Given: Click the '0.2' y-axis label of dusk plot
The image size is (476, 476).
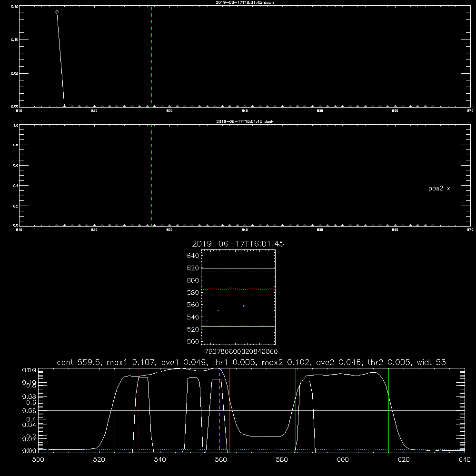Looking at the screenshot, I should 16,206.
